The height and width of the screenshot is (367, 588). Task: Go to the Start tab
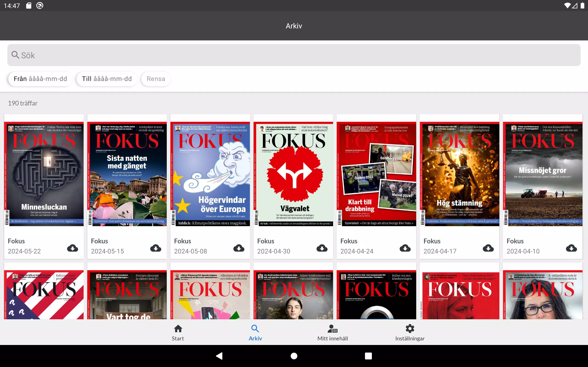pyautogui.click(x=178, y=333)
